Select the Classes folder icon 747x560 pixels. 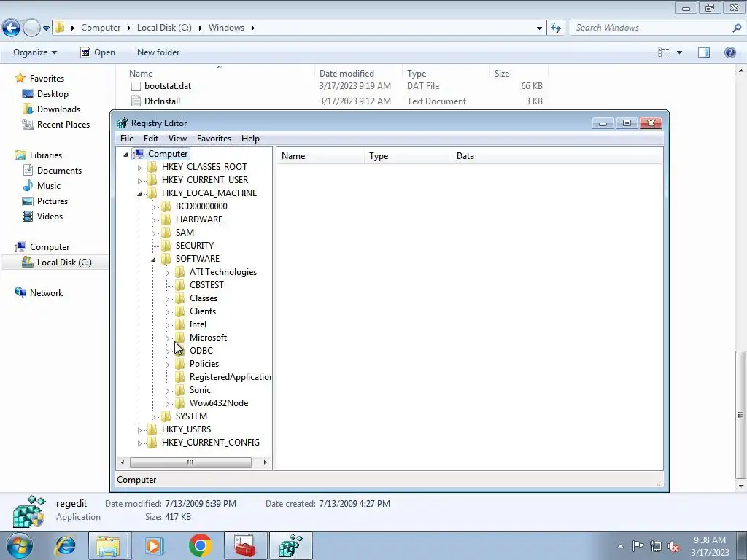[179, 298]
